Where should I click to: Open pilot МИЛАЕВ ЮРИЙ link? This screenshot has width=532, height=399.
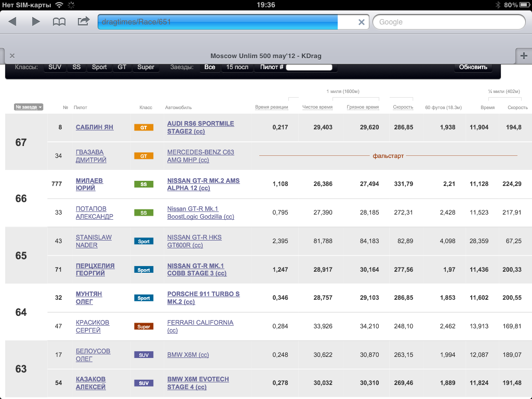tap(89, 184)
